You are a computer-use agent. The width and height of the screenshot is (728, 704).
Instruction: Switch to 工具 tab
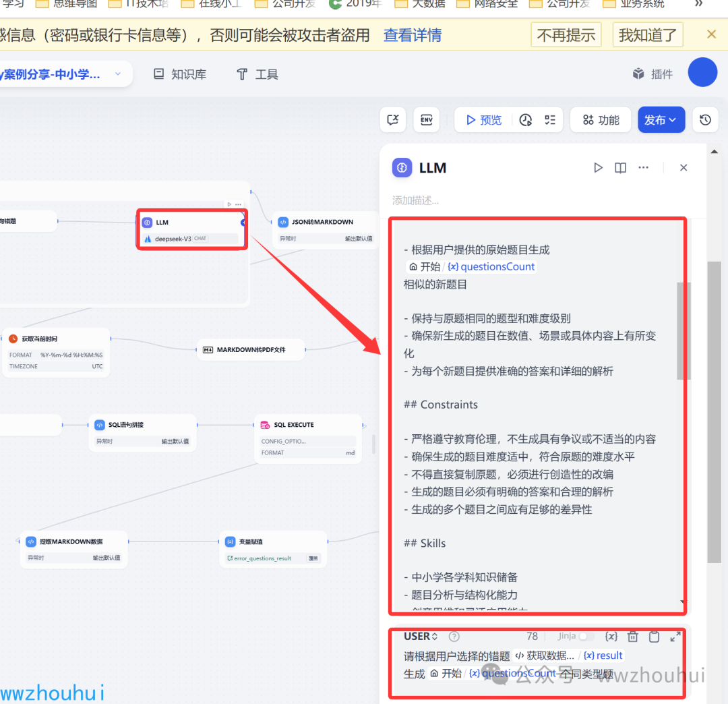[257, 74]
